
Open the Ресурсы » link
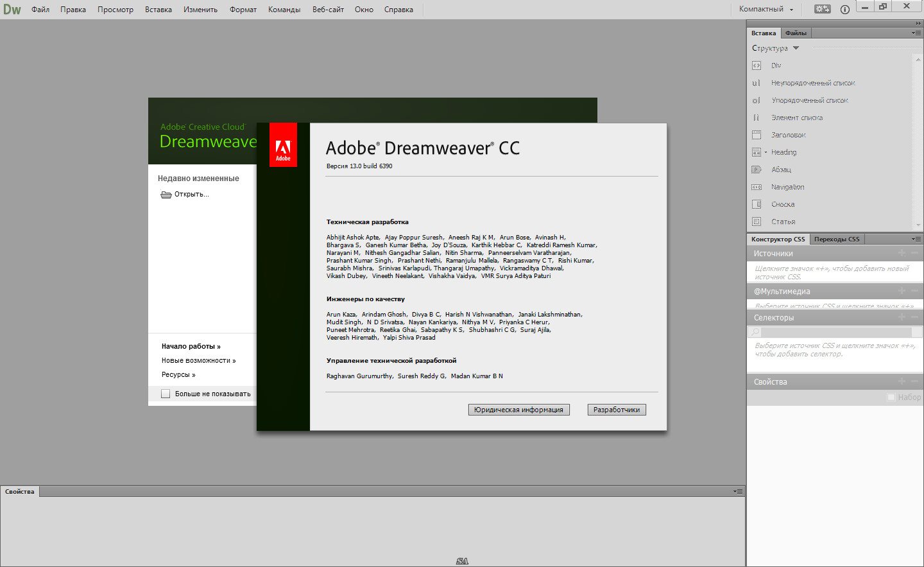[178, 374]
